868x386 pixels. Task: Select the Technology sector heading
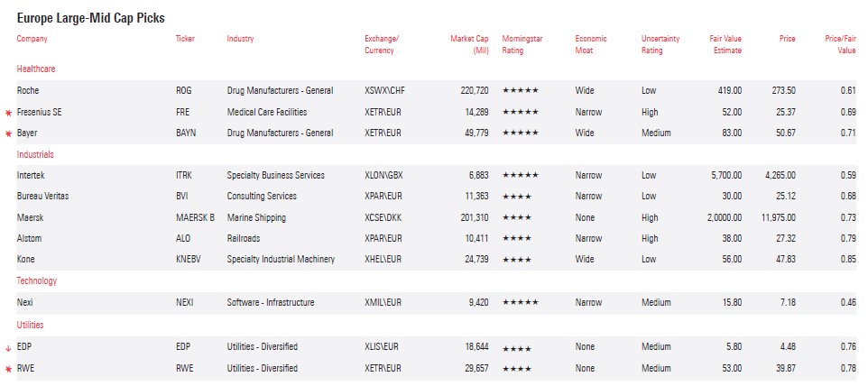pyautogui.click(x=36, y=281)
